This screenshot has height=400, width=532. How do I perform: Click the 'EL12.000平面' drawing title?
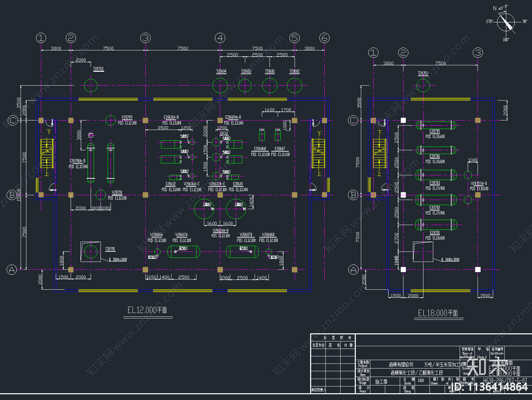(147, 310)
